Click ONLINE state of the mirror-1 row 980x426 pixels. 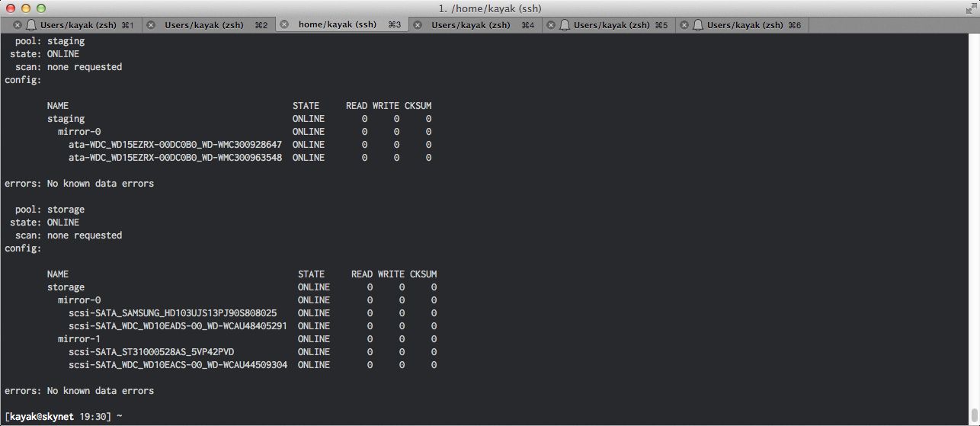click(314, 339)
